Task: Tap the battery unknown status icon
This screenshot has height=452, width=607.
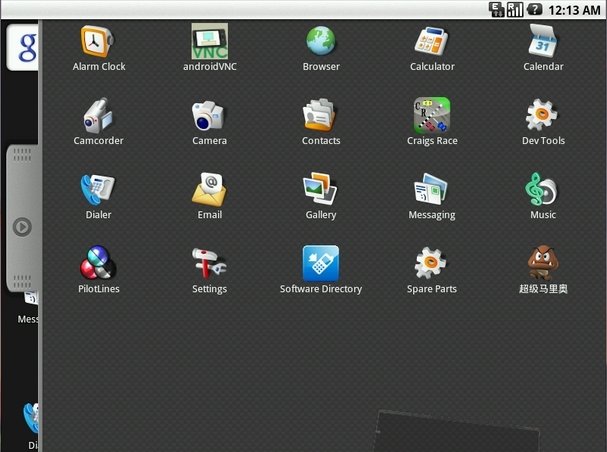Action: (x=534, y=10)
